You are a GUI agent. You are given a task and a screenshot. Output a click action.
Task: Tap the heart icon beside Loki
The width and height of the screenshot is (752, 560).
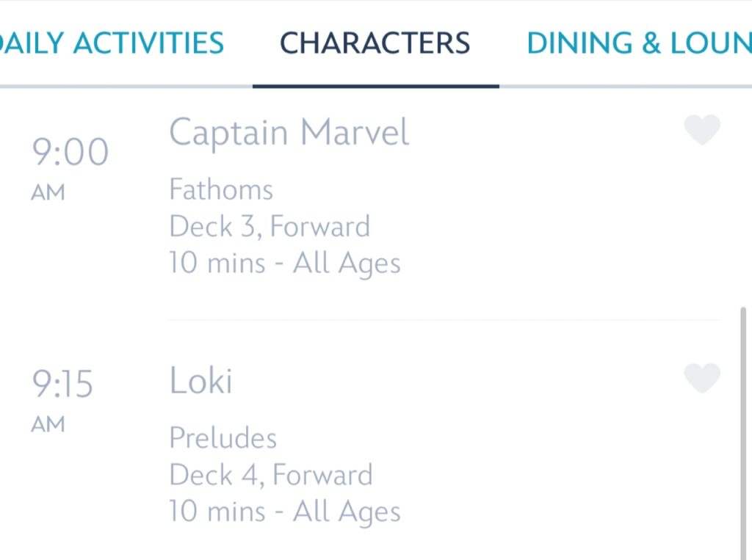click(702, 379)
